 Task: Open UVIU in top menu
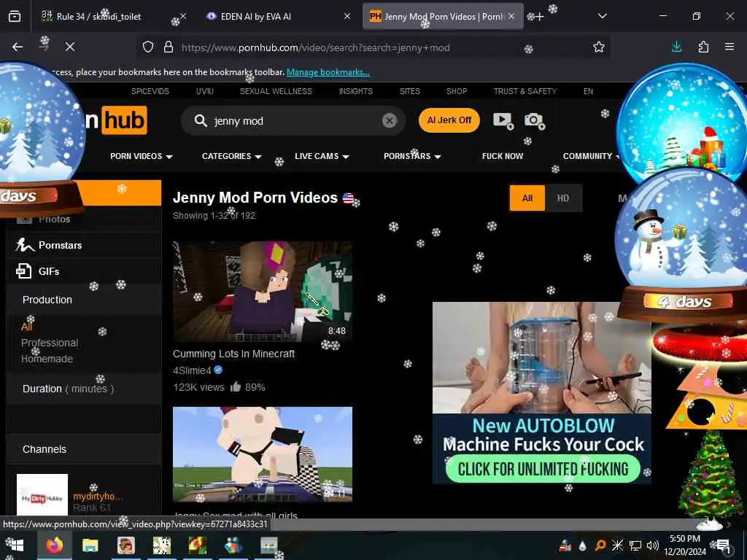(205, 91)
